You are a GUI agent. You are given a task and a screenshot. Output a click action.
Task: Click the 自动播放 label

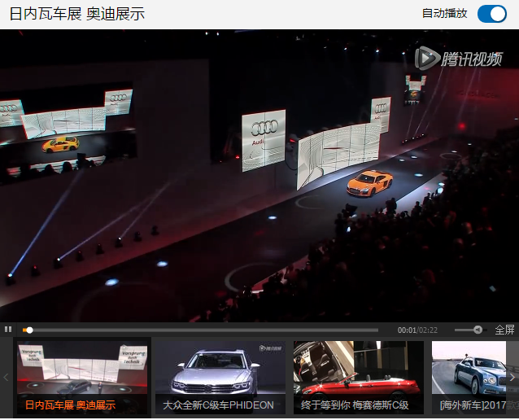(x=444, y=14)
